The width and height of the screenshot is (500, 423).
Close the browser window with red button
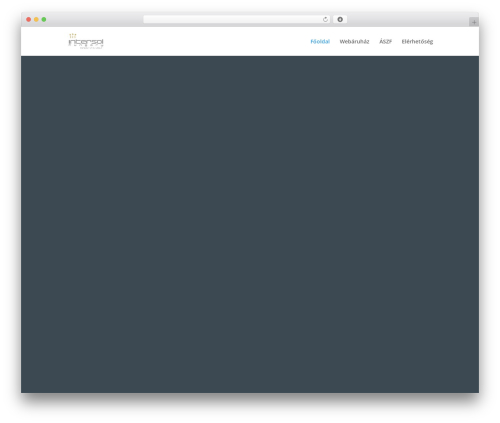[x=29, y=19]
